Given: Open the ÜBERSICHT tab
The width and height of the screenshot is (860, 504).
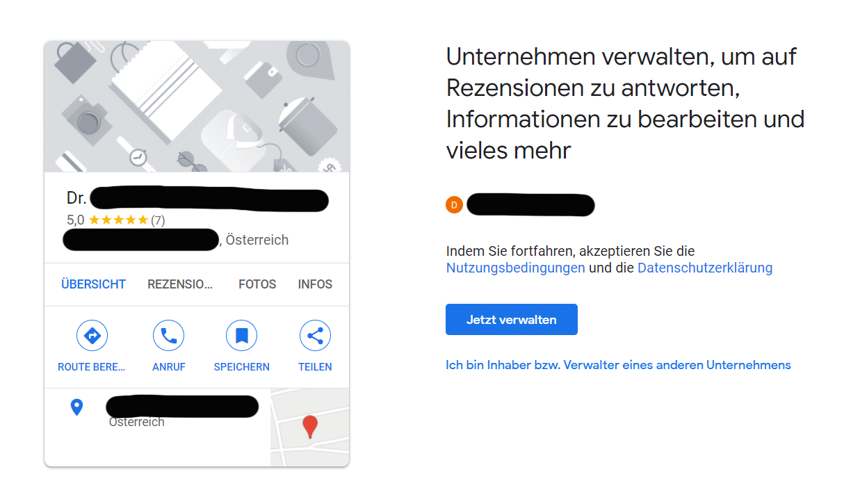Looking at the screenshot, I should pos(94,284).
